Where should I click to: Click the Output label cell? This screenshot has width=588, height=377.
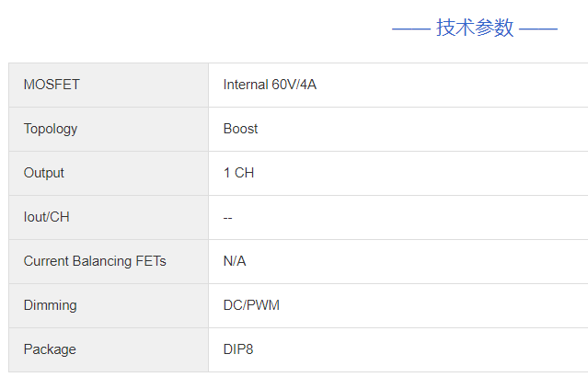tap(44, 173)
